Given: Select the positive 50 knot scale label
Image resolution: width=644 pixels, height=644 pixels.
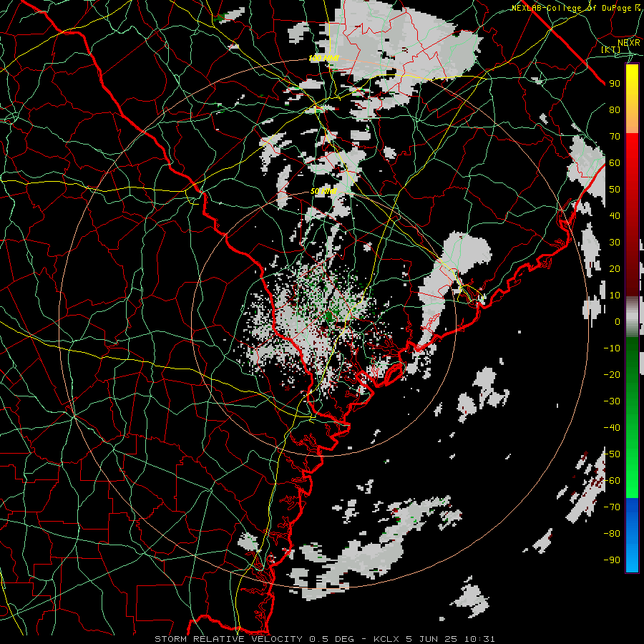Looking at the screenshot, I should pyautogui.click(x=615, y=190).
